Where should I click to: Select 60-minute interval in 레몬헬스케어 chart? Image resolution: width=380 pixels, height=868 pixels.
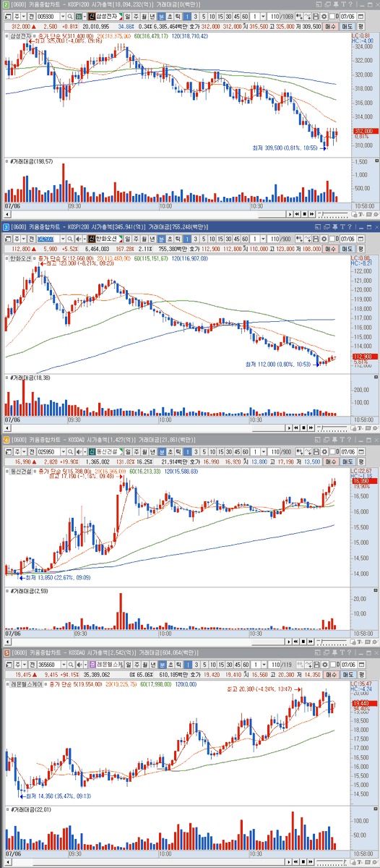[x=246, y=665]
